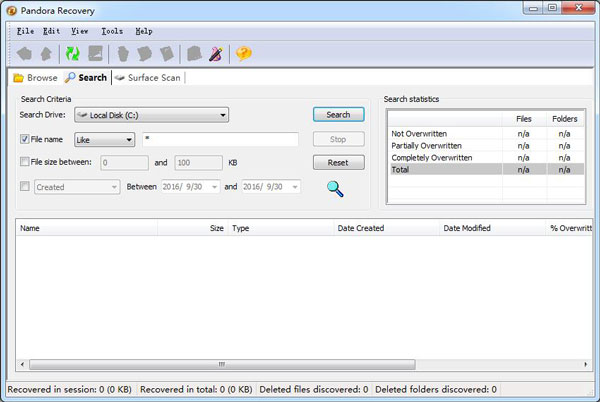This screenshot has height=402, width=600.
Task: Enable the File size between checkbox
Action: (x=24, y=162)
